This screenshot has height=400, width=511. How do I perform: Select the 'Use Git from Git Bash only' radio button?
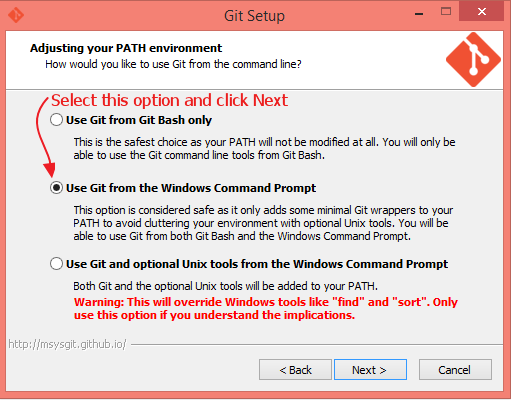pyautogui.click(x=56, y=120)
